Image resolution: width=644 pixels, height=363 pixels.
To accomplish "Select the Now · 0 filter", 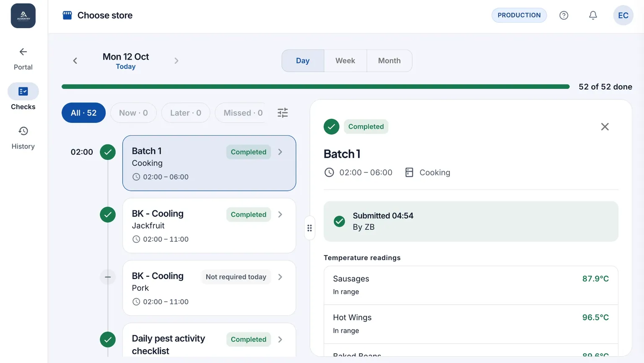I will (x=133, y=113).
